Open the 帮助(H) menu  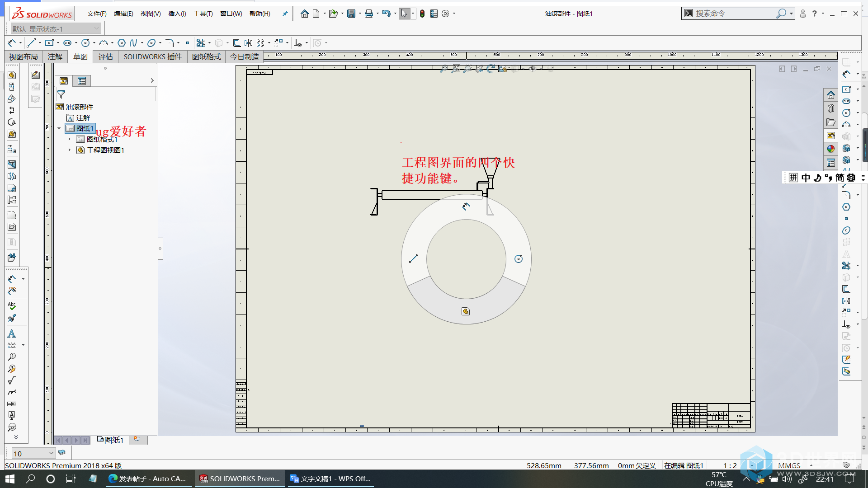[x=260, y=14]
